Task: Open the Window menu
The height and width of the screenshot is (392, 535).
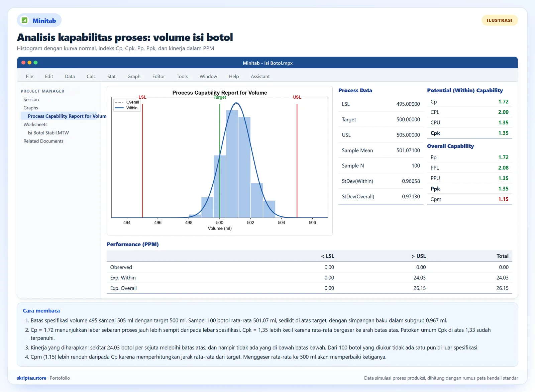Action: point(208,76)
